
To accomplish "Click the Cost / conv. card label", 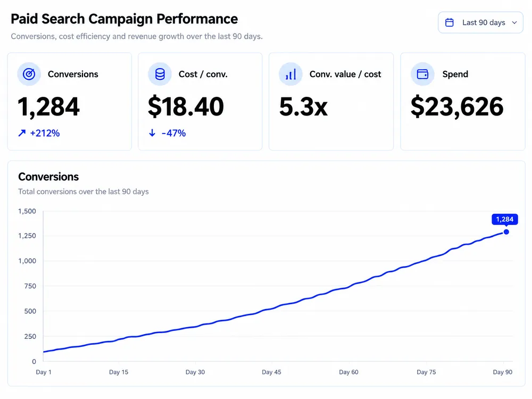I will click(x=203, y=74).
